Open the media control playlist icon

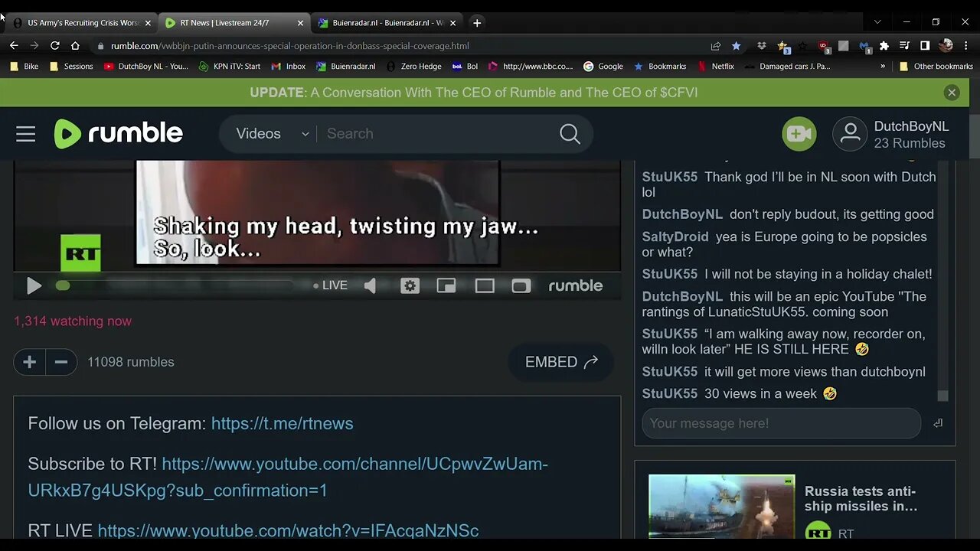pos(904,46)
